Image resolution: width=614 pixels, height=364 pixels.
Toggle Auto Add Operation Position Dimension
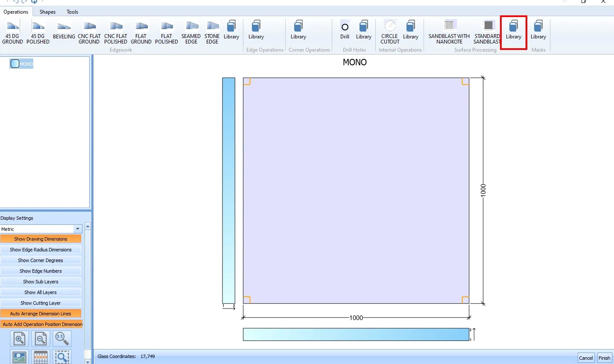tap(42, 324)
